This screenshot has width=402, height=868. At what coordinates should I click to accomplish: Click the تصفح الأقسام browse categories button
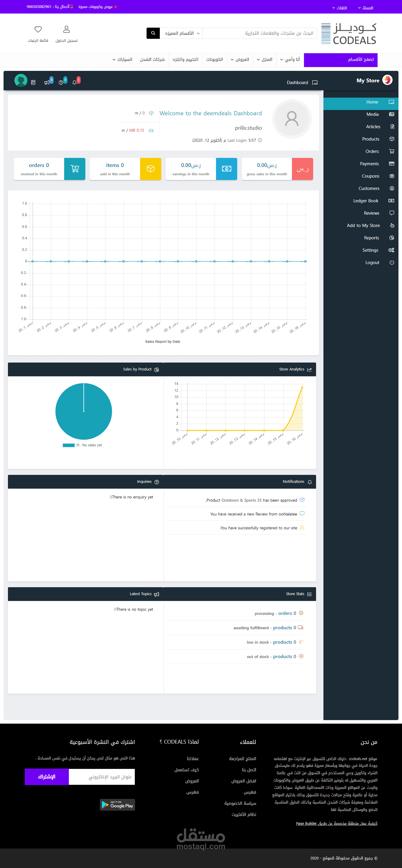(x=341, y=60)
